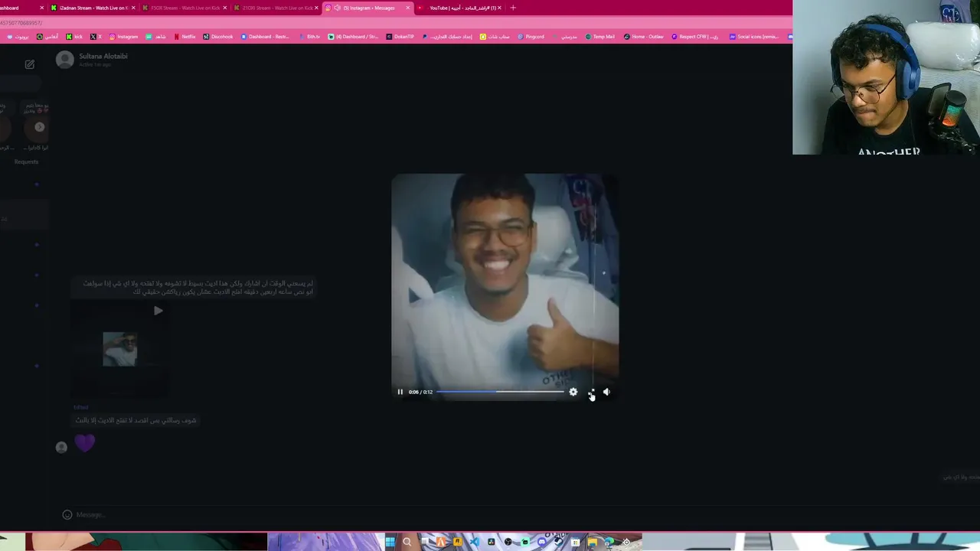Open the Respect CFW bookmark
This screenshot has height=551, width=980.
click(695, 37)
